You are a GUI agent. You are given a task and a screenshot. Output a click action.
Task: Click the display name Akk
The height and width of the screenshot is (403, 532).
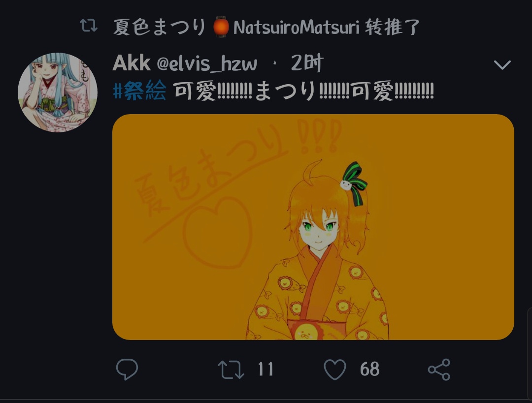pos(132,63)
